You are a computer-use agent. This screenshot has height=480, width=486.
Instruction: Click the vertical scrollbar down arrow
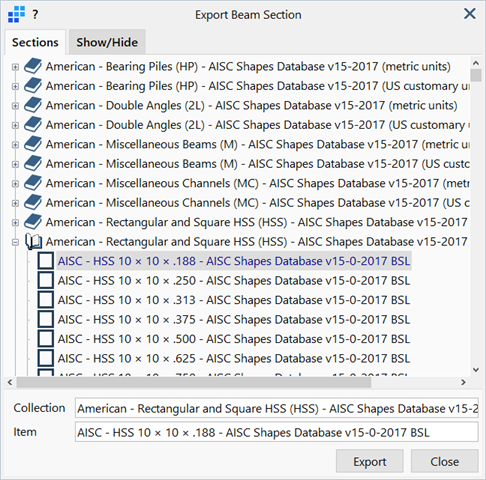[476, 369]
